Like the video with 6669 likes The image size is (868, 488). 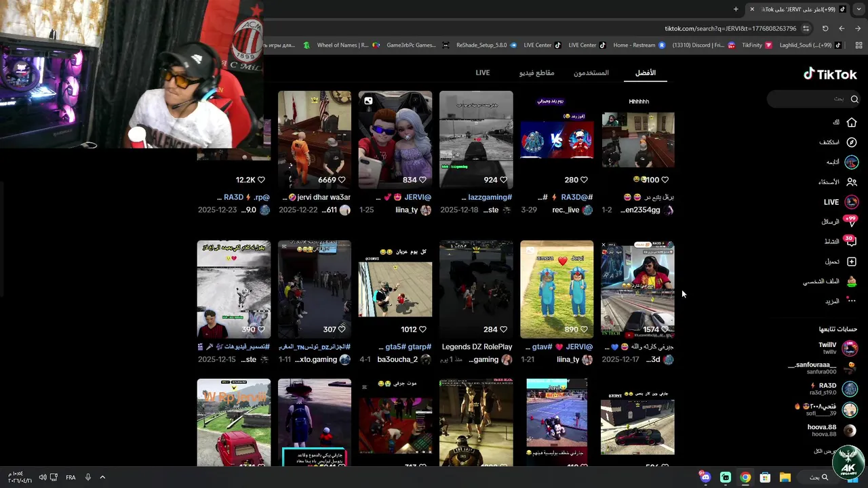tap(342, 180)
